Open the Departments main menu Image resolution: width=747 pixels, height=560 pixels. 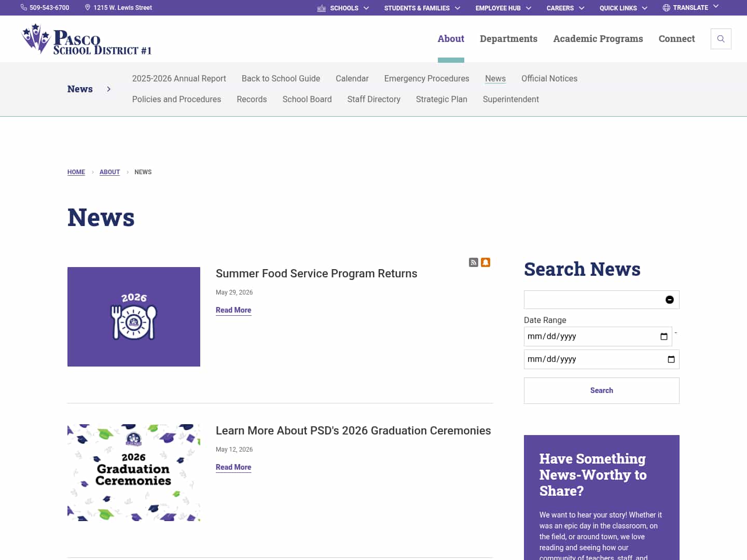(x=508, y=39)
